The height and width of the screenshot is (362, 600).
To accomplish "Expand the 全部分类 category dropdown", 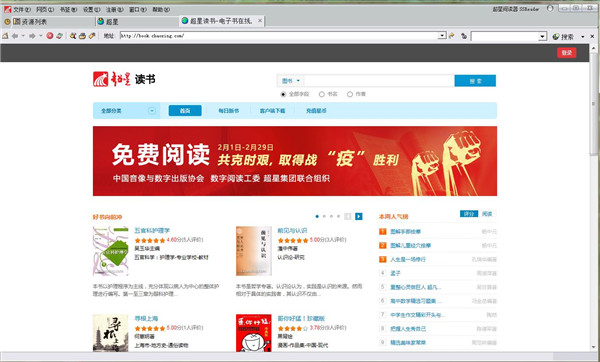I will click(152, 111).
